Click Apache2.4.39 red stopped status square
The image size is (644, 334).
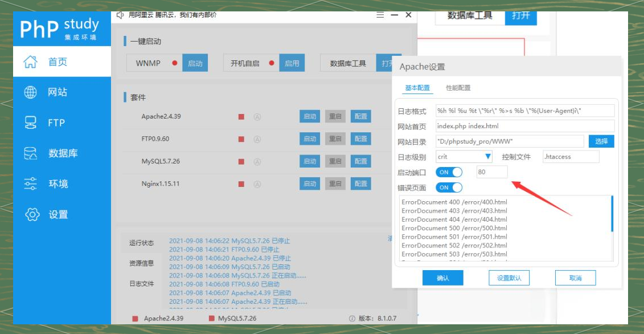(x=241, y=117)
